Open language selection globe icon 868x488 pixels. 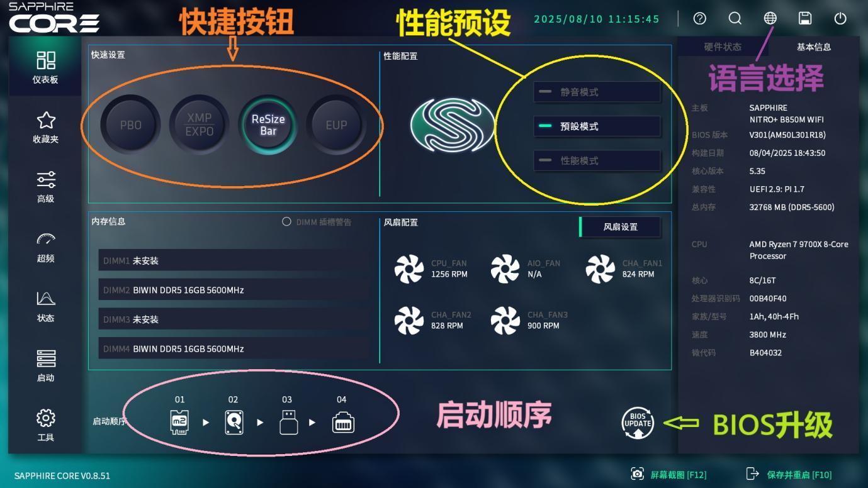770,18
